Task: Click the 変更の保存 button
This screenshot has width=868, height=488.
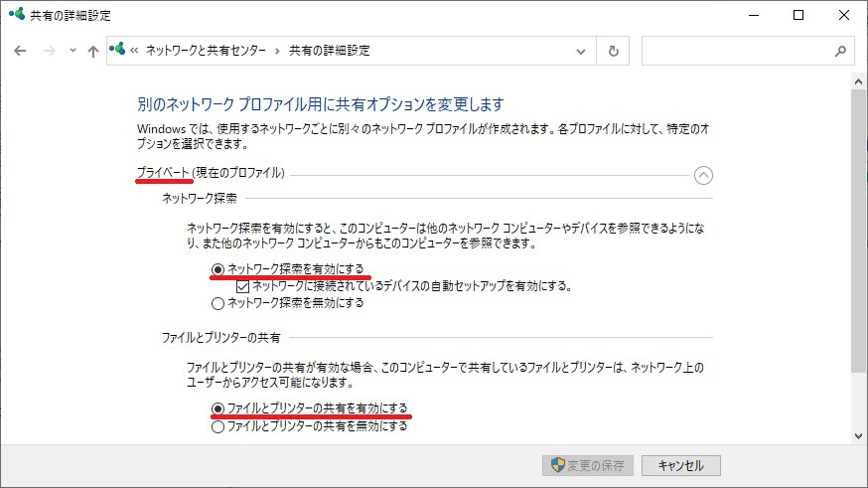Action: 588,465
